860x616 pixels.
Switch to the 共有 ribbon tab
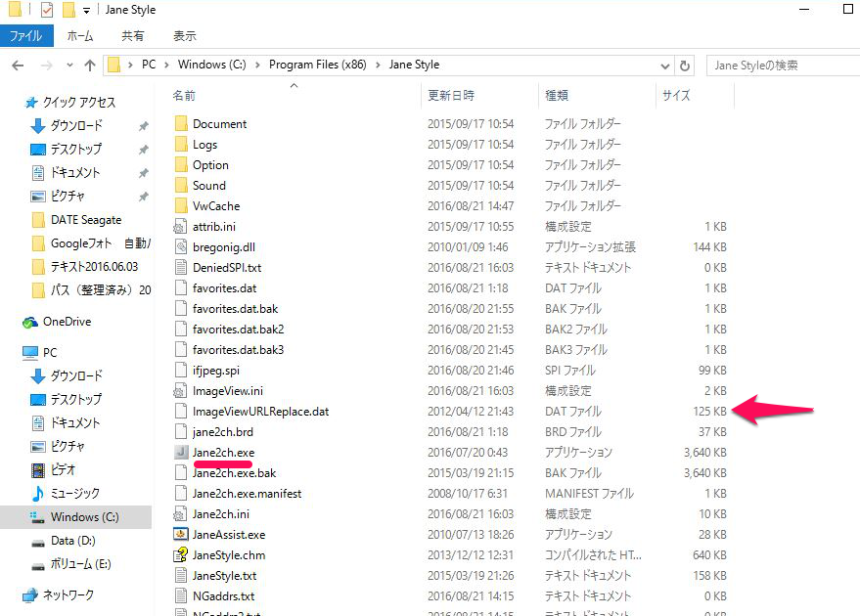point(133,36)
